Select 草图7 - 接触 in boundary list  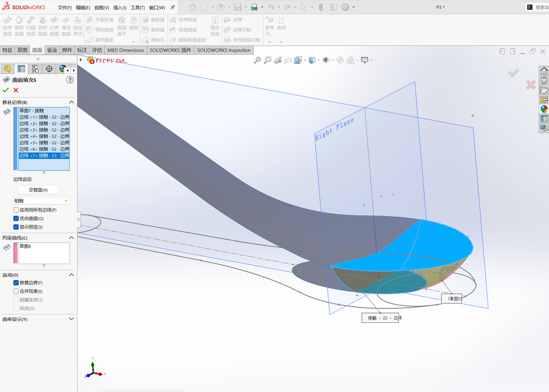tap(44, 110)
